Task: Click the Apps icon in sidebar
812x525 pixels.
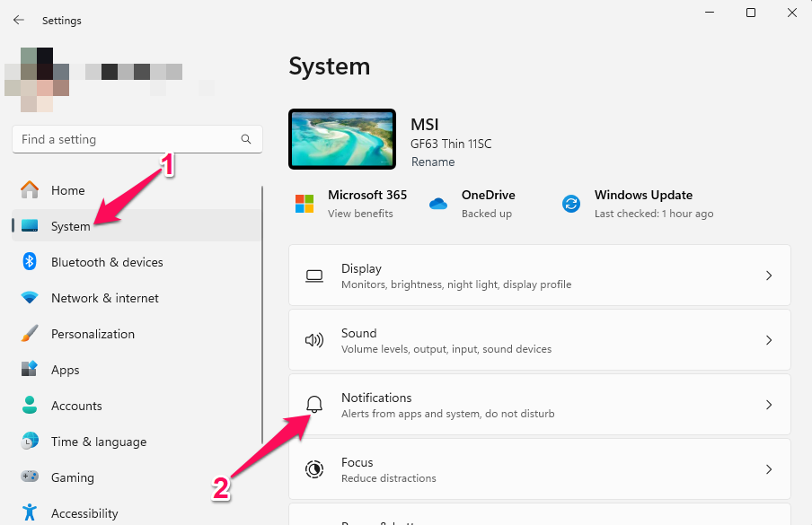Action: (x=30, y=370)
